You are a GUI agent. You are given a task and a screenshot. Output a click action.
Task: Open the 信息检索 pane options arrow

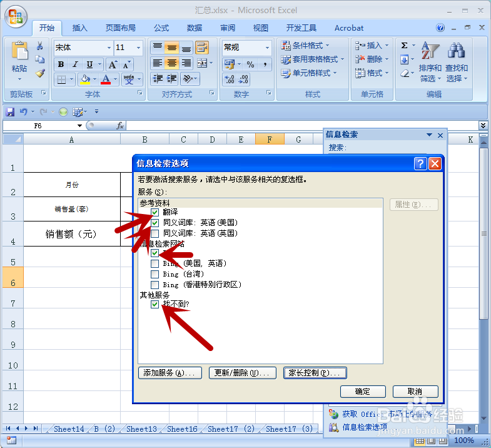[x=429, y=135]
